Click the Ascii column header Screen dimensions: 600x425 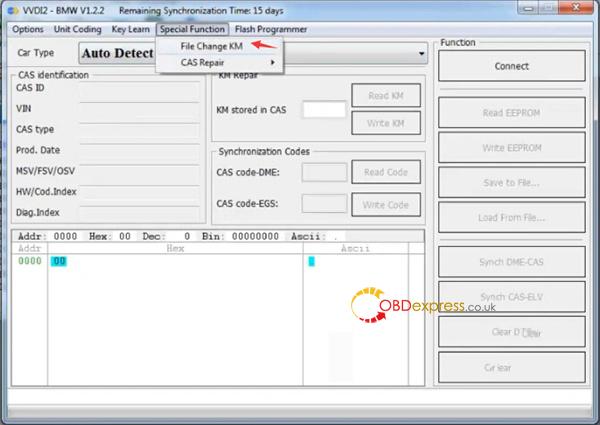click(355, 248)
